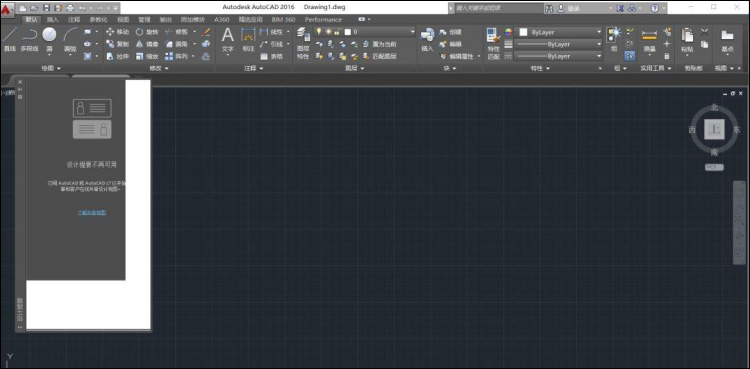This screenshot has width=750, height=369.
Task: Click 创建 (Create) block button
Action: pyautogui.click(x=450, y=32)
